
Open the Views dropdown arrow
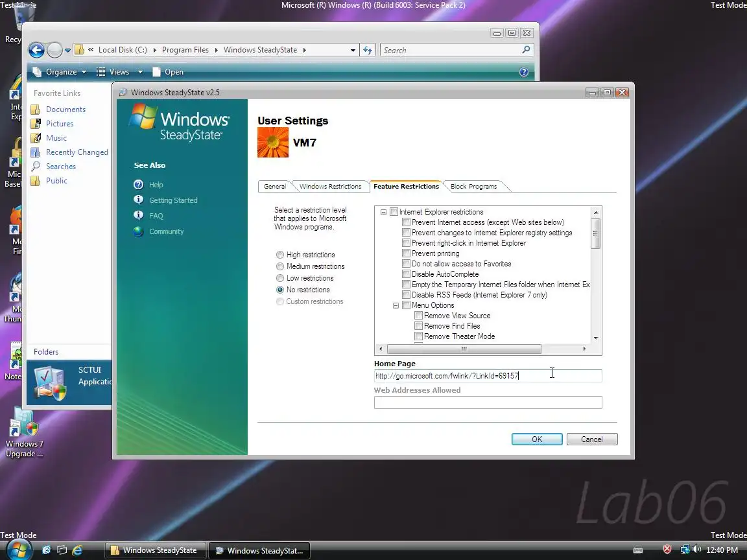pos(140,72)
